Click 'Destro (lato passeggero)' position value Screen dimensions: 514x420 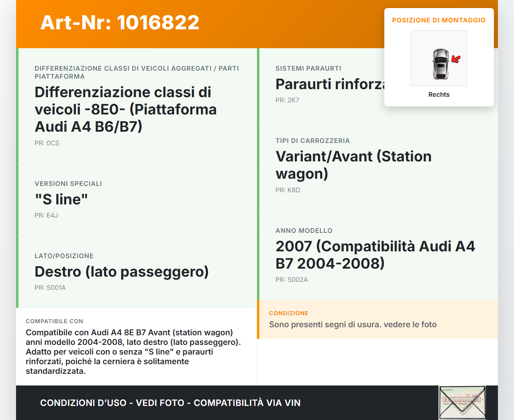click(x=121, y=272)
